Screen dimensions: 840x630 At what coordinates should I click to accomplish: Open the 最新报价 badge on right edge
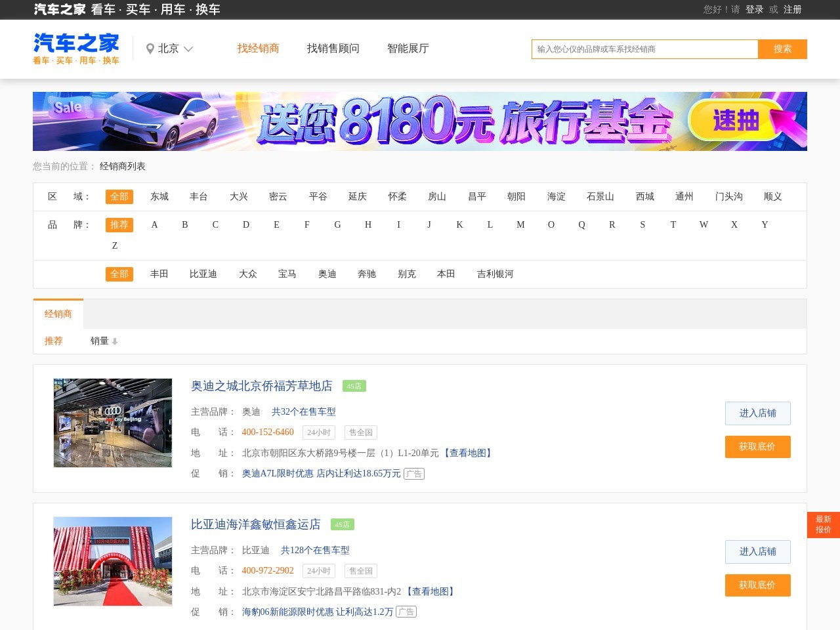[x=823, y=525]
